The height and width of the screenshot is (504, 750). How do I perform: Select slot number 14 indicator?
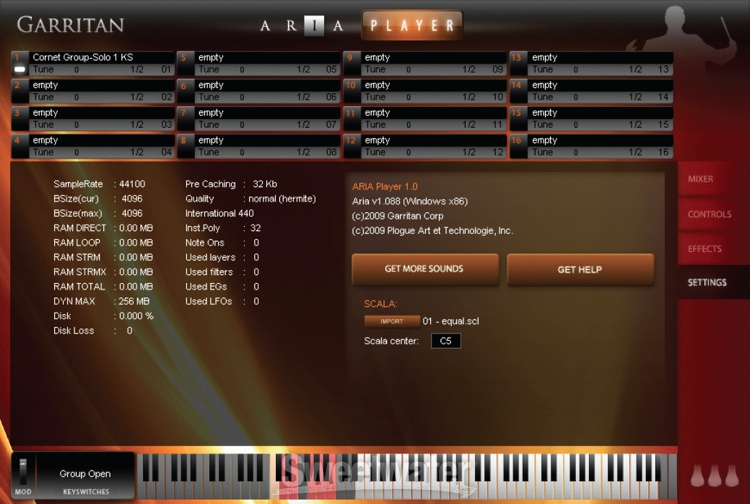click(518, 91)
